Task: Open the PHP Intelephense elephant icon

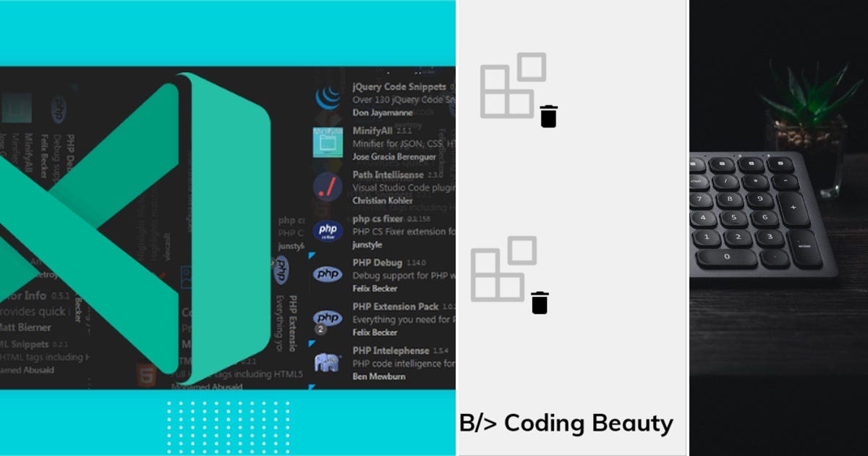Action: coord(328,363)
